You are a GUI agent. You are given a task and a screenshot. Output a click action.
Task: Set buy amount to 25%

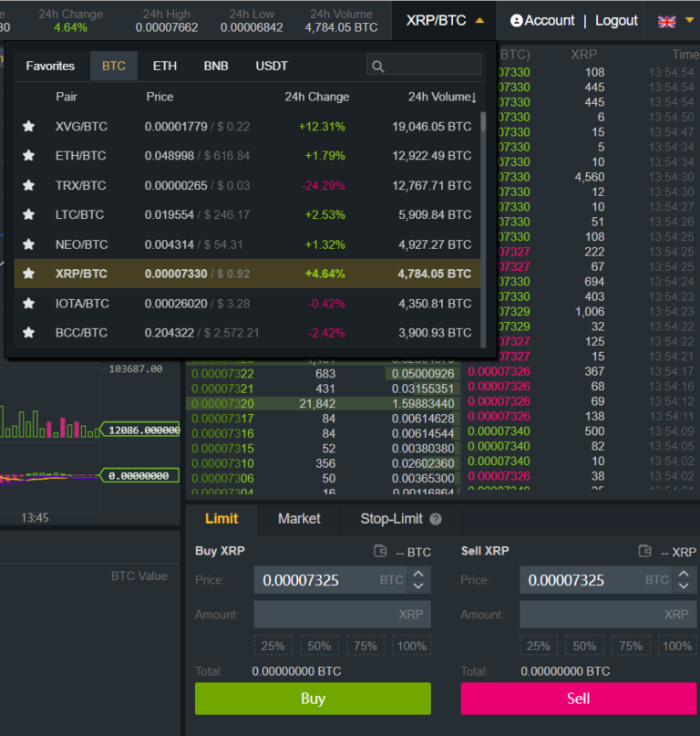point(273,646)
